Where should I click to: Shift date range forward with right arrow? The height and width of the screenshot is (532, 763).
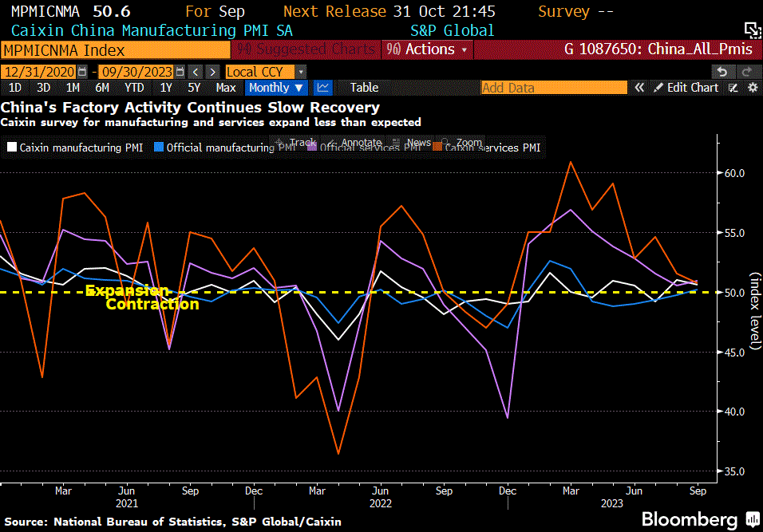pos(212,72)
